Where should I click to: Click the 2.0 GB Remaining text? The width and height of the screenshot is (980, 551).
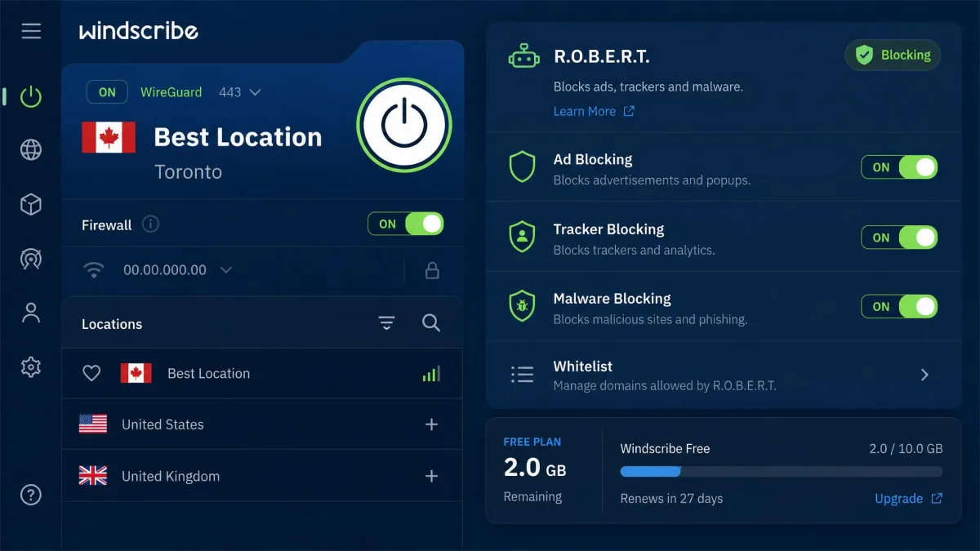(535, 479)
